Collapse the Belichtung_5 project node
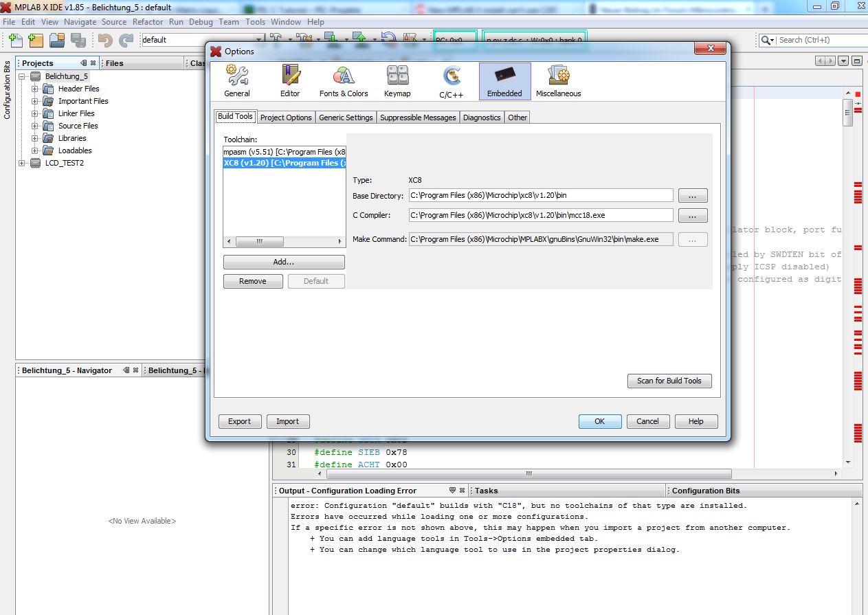 tap(22, 76)
